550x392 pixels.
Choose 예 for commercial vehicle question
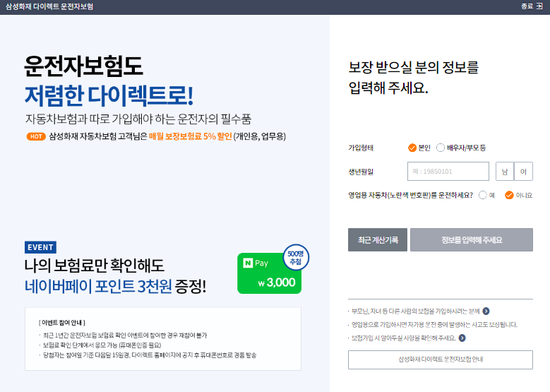[483, 195]
